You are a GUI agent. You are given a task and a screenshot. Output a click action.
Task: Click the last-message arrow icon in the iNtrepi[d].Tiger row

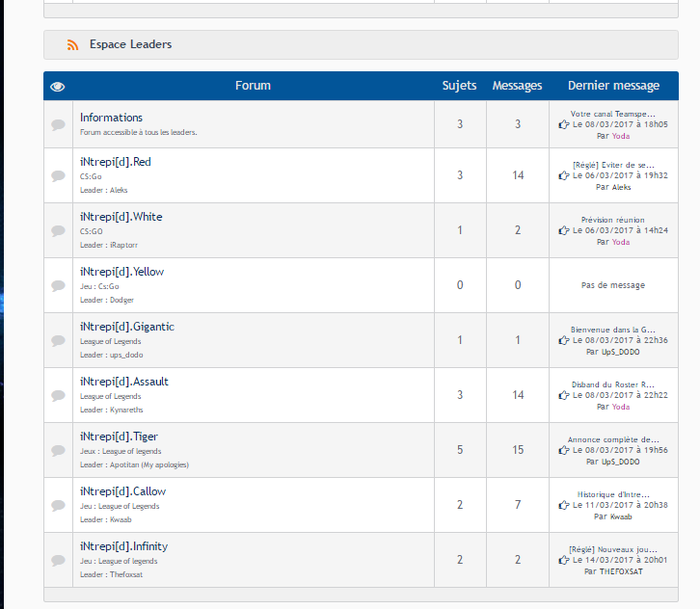point(563,450)
